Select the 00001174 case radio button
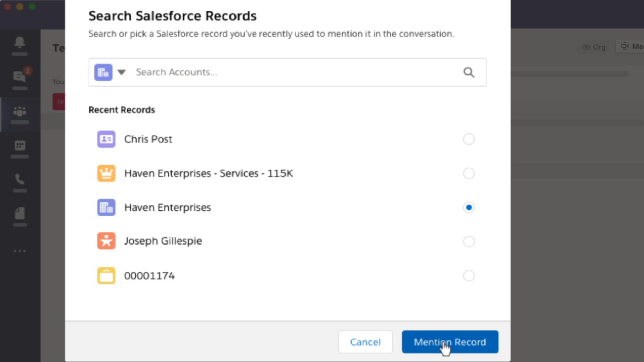This screenshot has height=362, width=644. (x=469, y=276)
